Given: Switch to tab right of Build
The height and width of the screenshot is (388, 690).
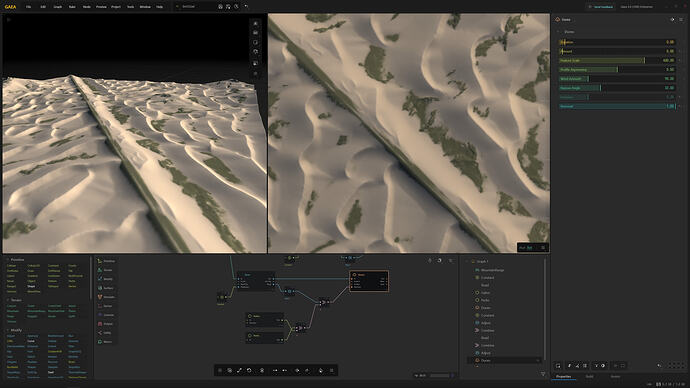Looking at the screenshot, I should 615,377.
